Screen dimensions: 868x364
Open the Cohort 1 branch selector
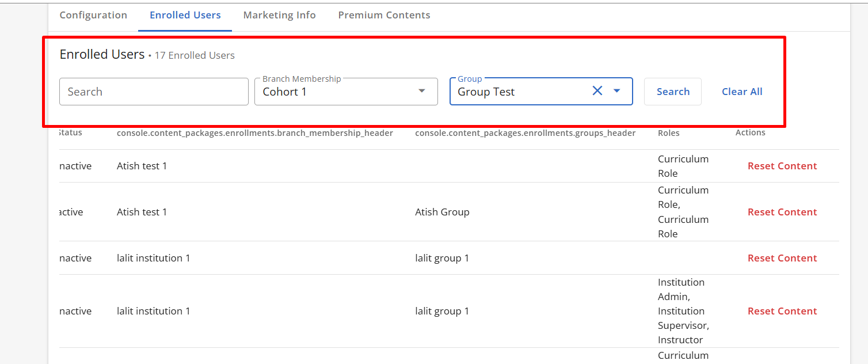[334, 92]
